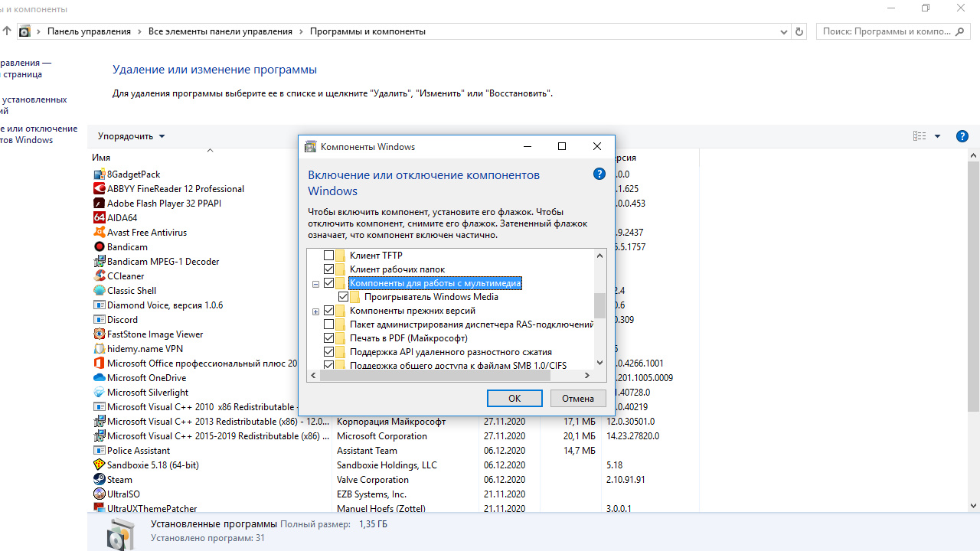Click the AIDA64 program icon
This screenshot has width=980, height=551.
[99, 217]
